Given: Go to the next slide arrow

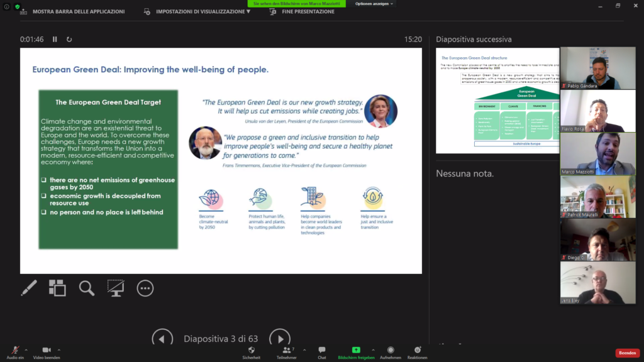Looking at the screenshot, I should pos(280,339).
